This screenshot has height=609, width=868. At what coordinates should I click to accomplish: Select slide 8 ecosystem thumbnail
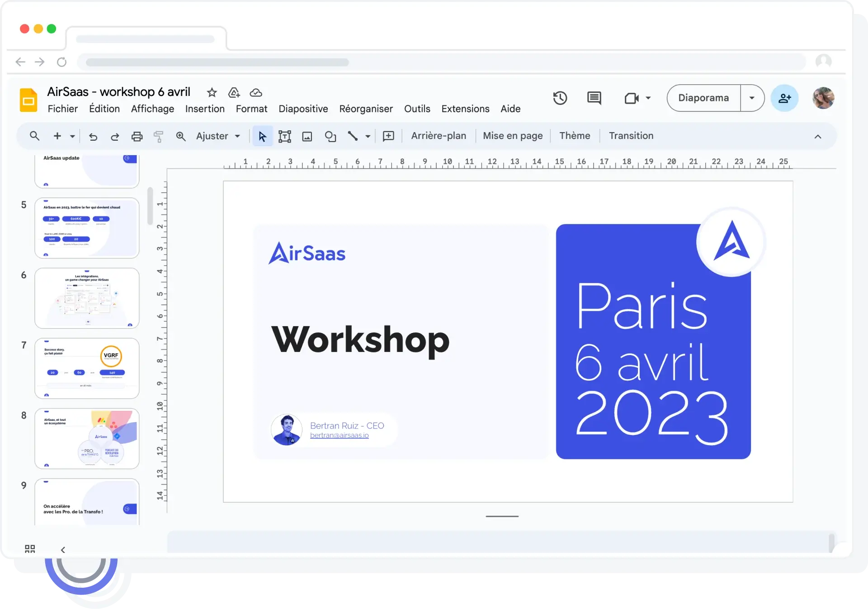(x=87, y=438)
